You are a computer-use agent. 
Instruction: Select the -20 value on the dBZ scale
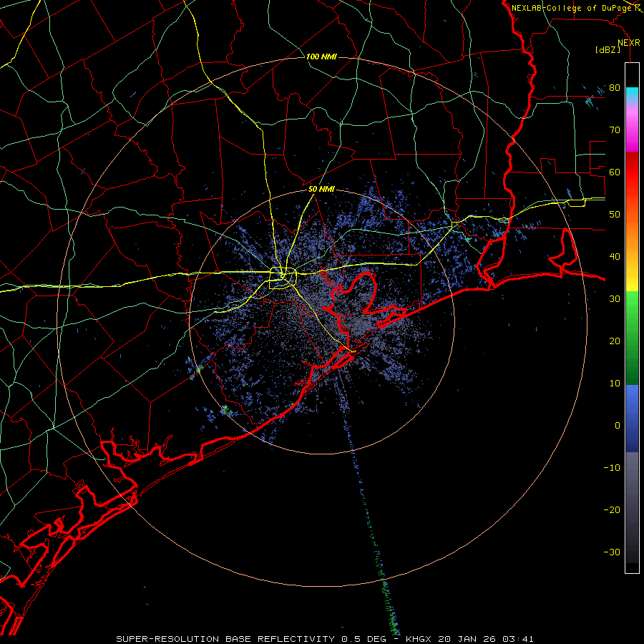point(612,510)
